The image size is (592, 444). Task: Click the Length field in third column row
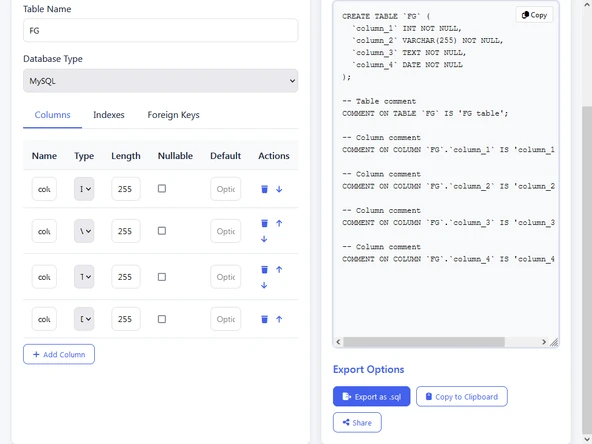point(126,277)
